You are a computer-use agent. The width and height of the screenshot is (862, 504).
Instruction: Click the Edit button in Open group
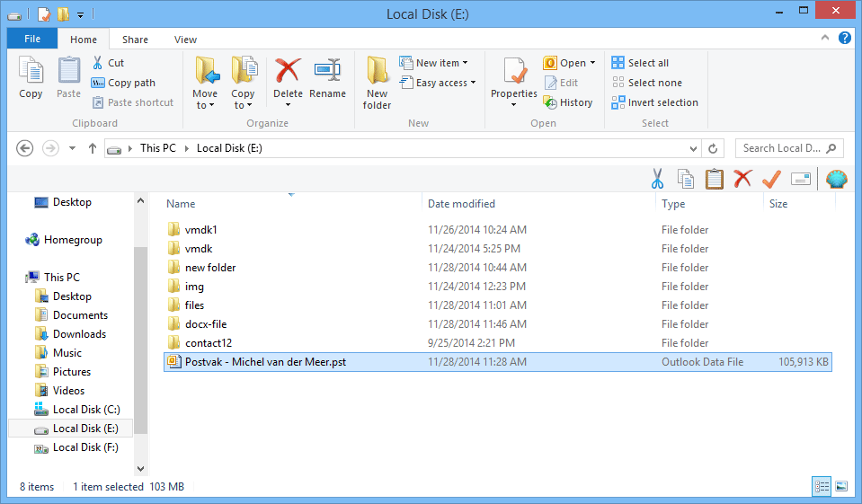point(561,83)
